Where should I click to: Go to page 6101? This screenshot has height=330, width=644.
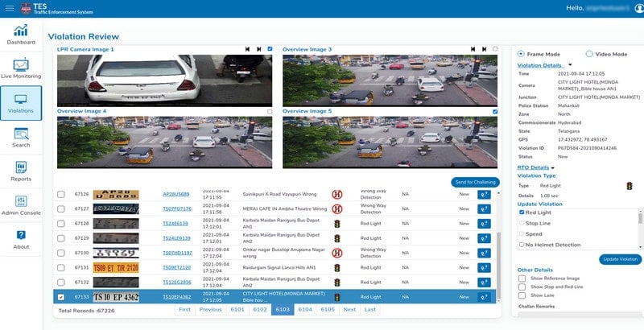coord(237,310)
